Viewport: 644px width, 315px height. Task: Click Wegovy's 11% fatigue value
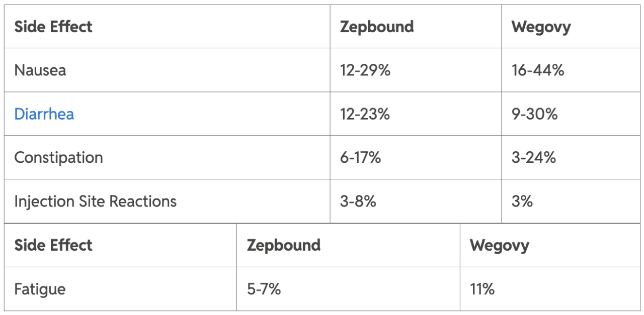pos(482,289)
